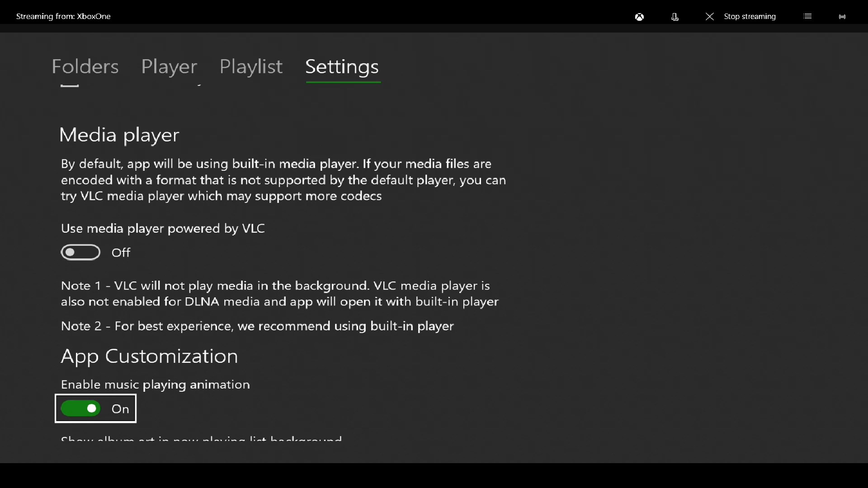This screenshot has width=868, height=488.
Task: Open the Player tab
Action: coord(169,66)
